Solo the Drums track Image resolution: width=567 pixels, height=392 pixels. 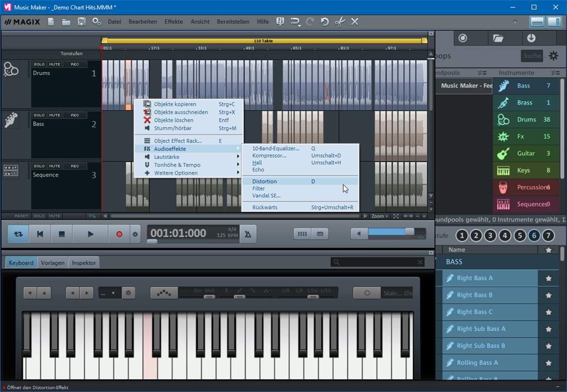point(39,64)
